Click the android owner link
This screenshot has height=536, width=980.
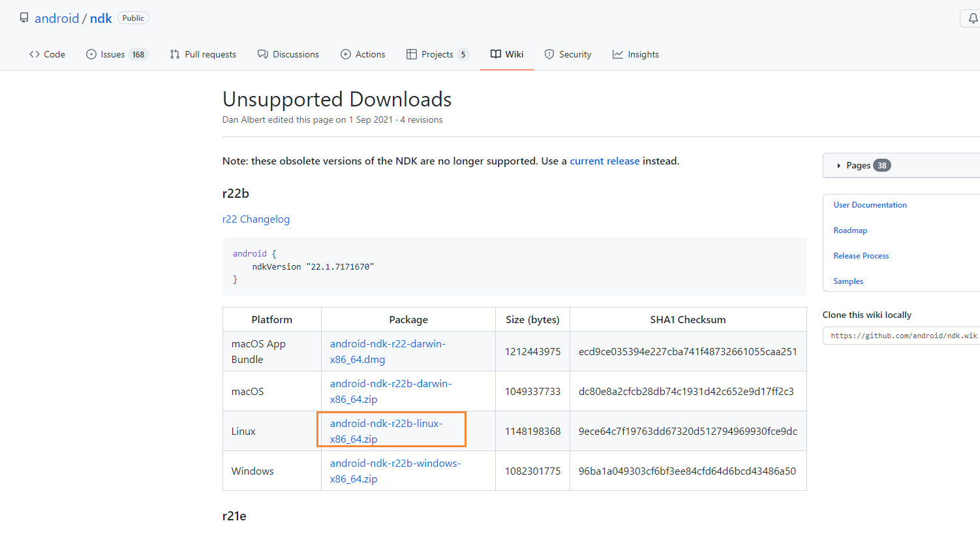(57, 18)
